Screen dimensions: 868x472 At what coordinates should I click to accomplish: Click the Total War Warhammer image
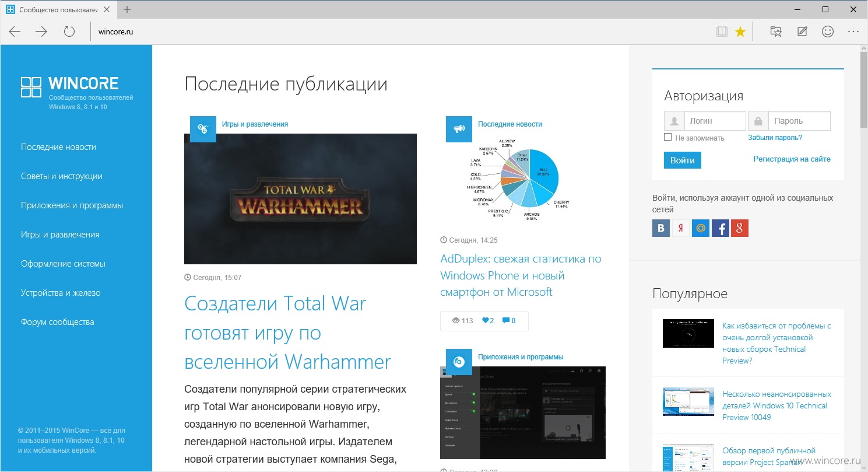(300, 199)
